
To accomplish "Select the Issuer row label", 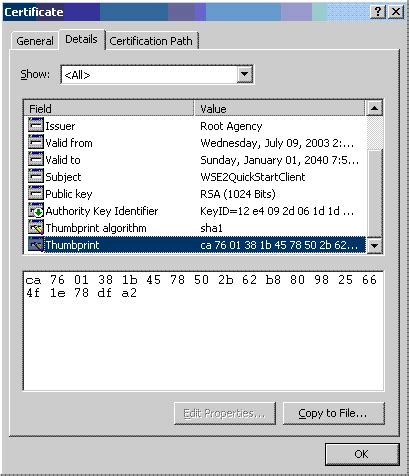I will pos(60,126).
